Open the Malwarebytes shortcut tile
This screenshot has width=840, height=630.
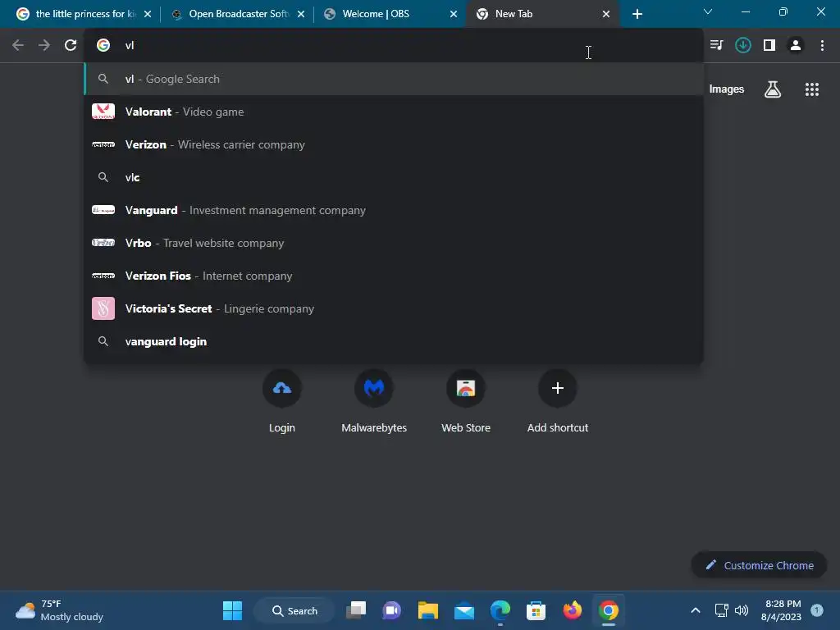point(374,402)
